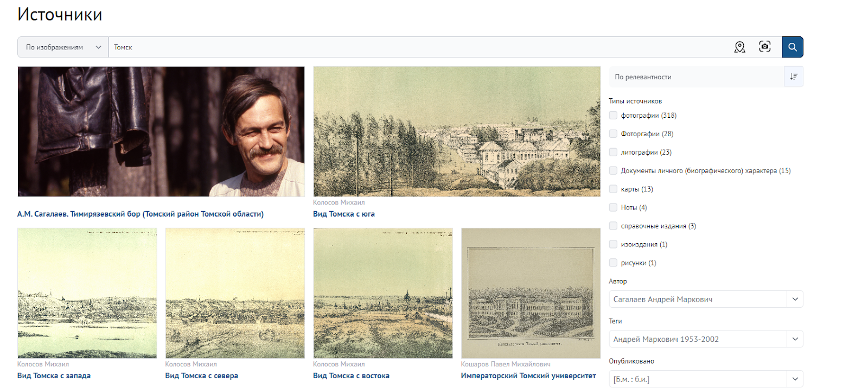This screenshot has width=868, height=388.
Task: Click the Вид Томска с запада thumbnail
Action: (x=87, y=293)
